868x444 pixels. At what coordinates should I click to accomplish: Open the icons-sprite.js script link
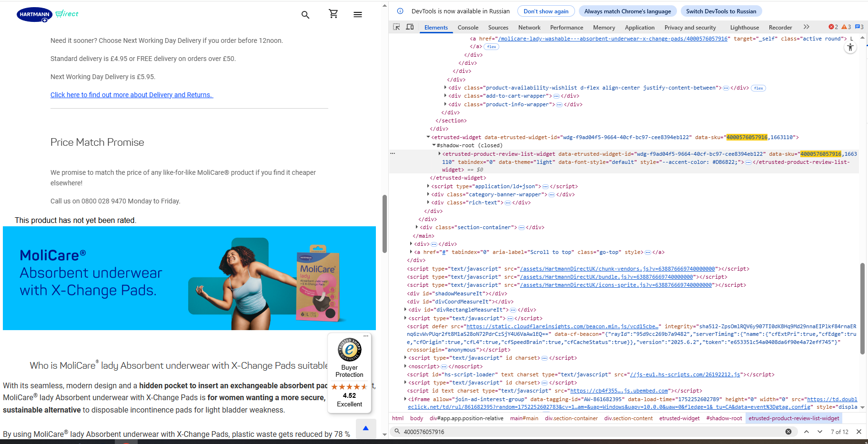coord(616,285)
